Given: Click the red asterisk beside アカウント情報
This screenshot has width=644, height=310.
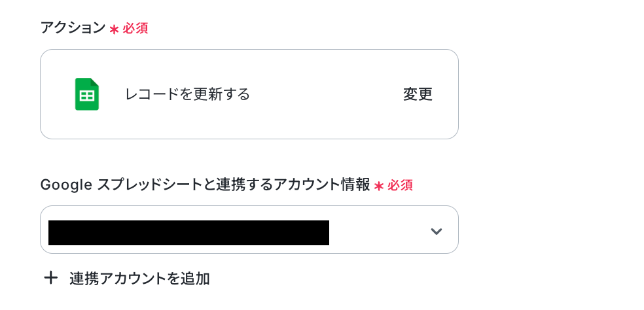Looking at the screenshot, I should tap(378, 186).
